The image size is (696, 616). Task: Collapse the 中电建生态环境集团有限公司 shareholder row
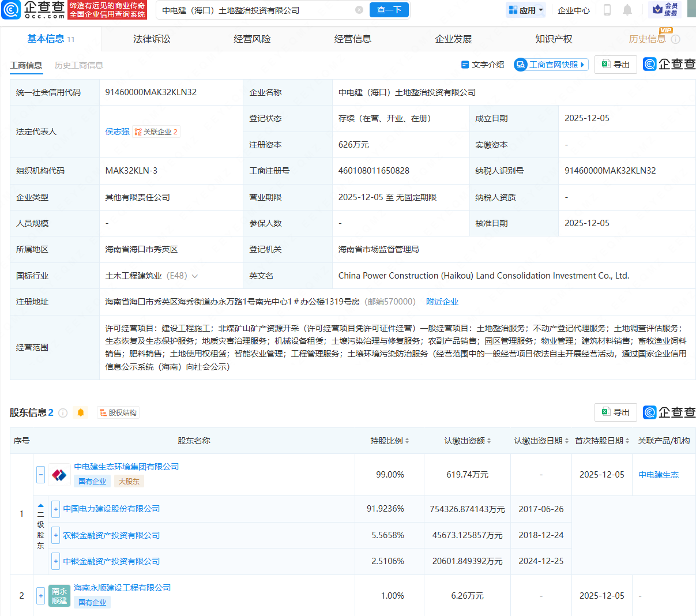click(40, 475)
